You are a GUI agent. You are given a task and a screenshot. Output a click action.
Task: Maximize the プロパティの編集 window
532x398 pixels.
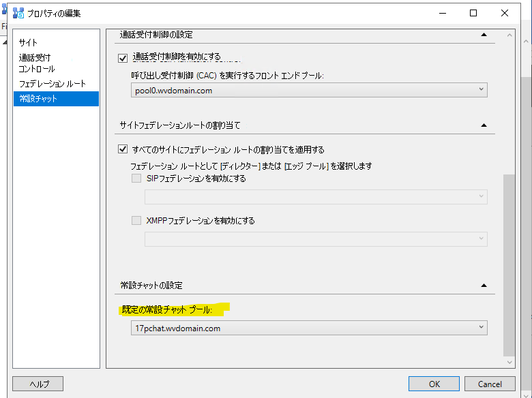click(473, 13)
